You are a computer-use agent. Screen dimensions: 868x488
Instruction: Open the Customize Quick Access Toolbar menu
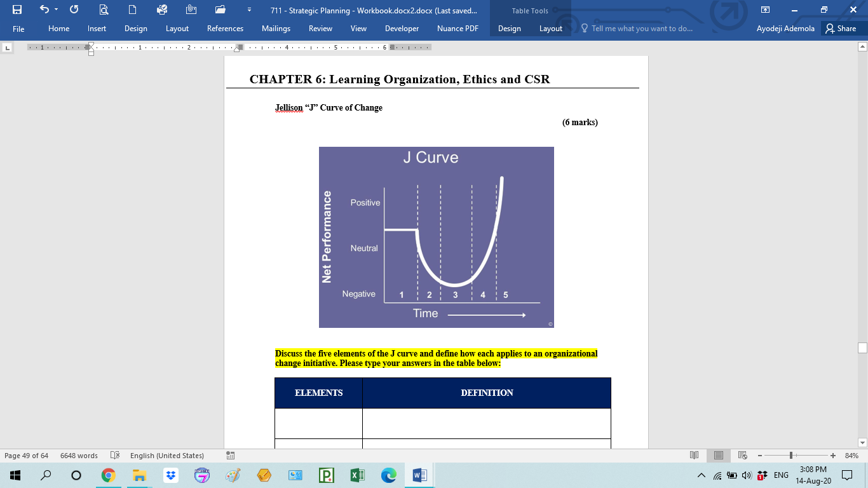pos(249,10)
